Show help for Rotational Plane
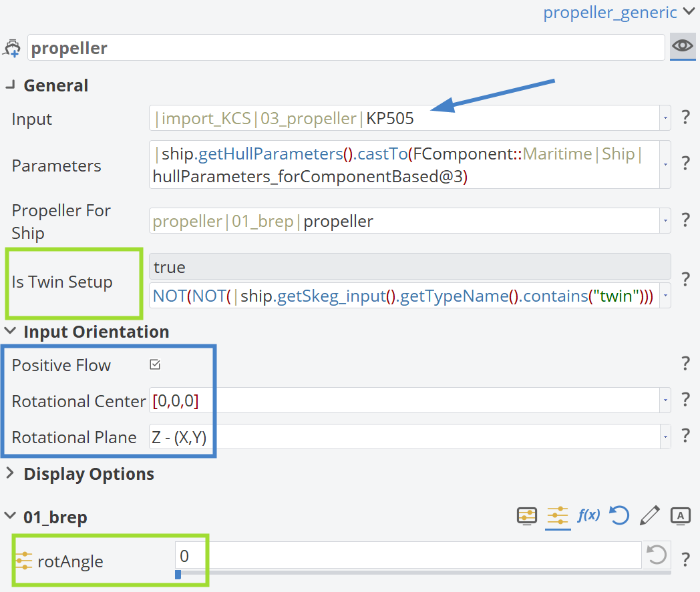The height and width of the screenshot is (592, 700). (x=686, y=435)
